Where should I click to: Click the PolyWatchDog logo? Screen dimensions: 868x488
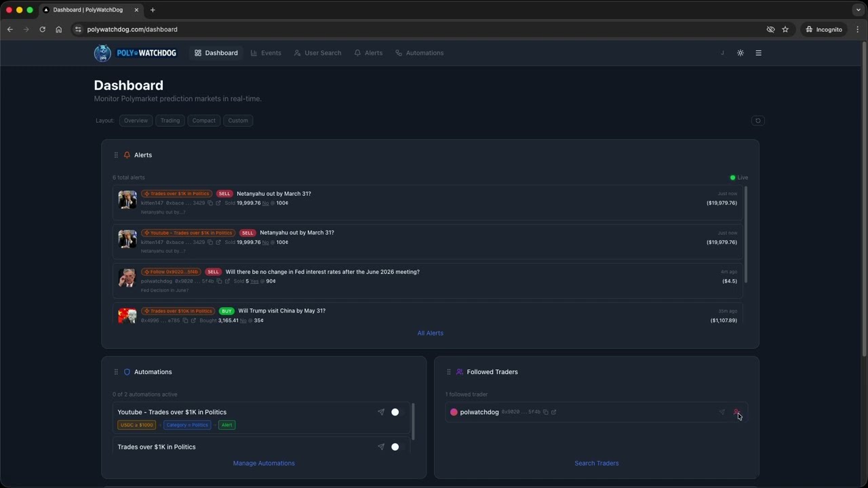coord(135,53)
